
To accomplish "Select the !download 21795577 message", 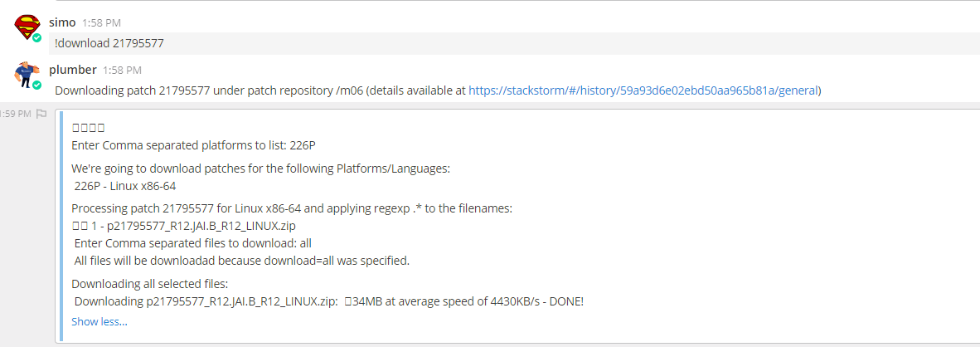I will (x=109, y=44).
